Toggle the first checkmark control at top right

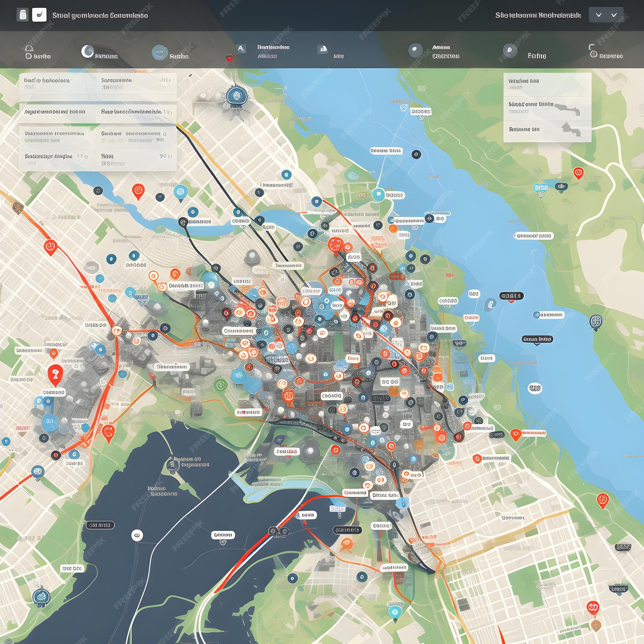click(599, 15)
